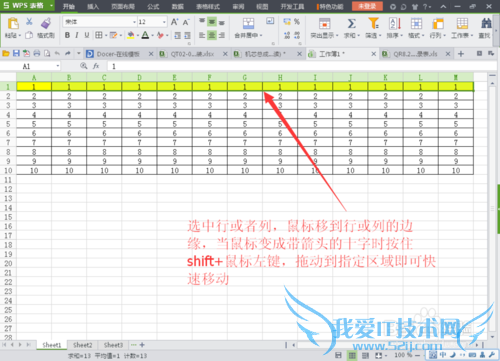The image size is (500, 361).
Task: Increase font size with A+ icon
Action: [x=174, y=22]
